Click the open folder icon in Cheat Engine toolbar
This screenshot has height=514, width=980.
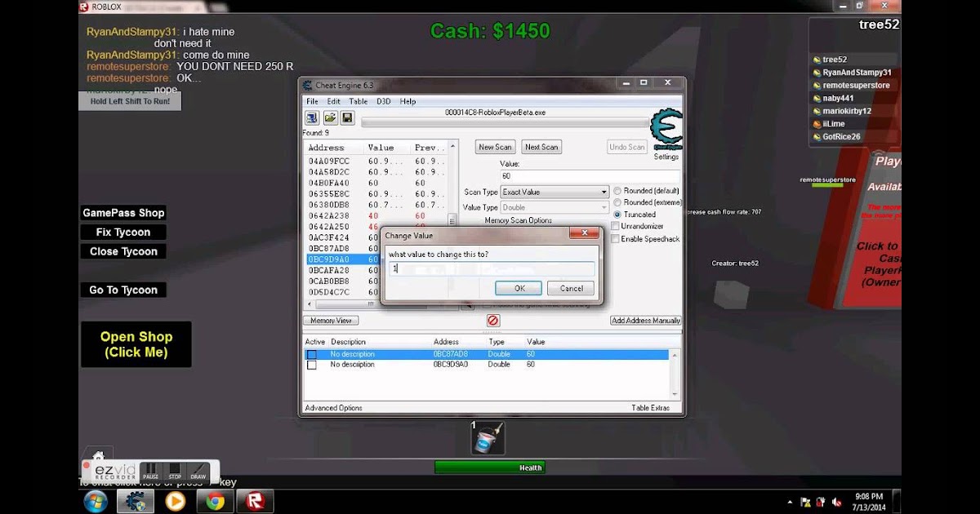(330, 118)
